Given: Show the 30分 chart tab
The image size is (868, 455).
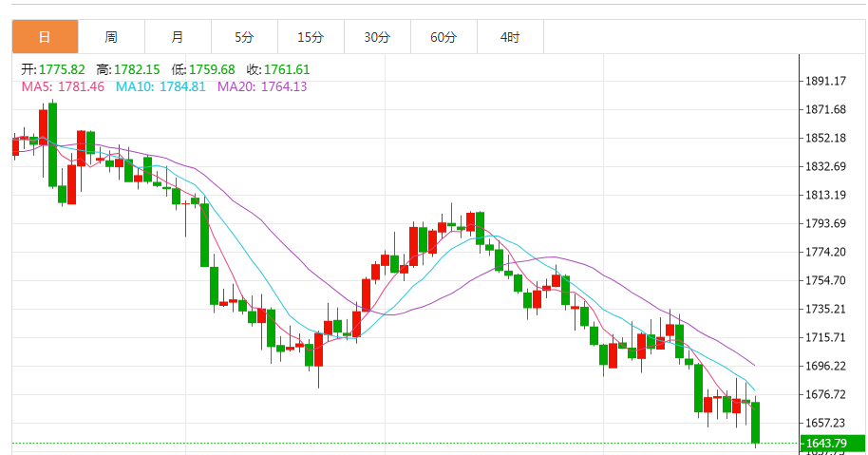Looking at the screenshot, I should [377, 38].
